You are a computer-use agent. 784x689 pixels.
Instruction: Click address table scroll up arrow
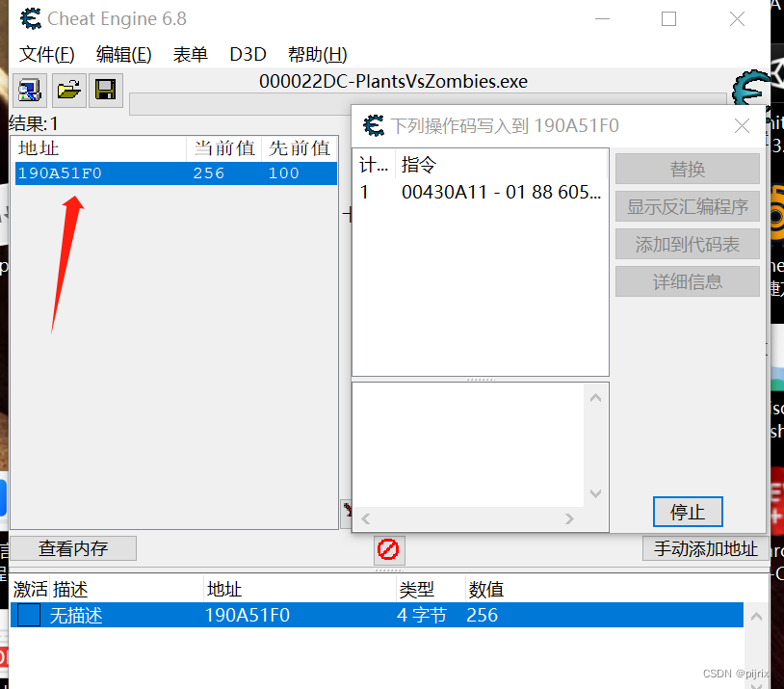(756, 617)
